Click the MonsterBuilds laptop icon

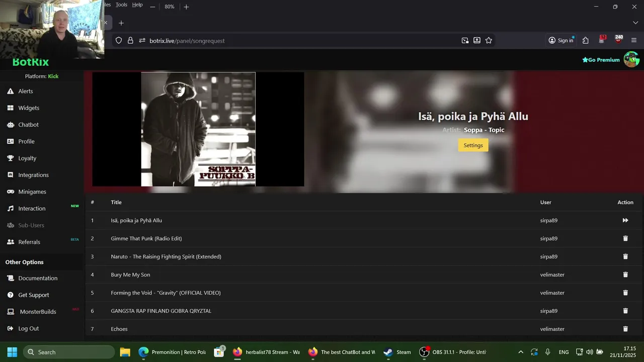tap(10, 312)
